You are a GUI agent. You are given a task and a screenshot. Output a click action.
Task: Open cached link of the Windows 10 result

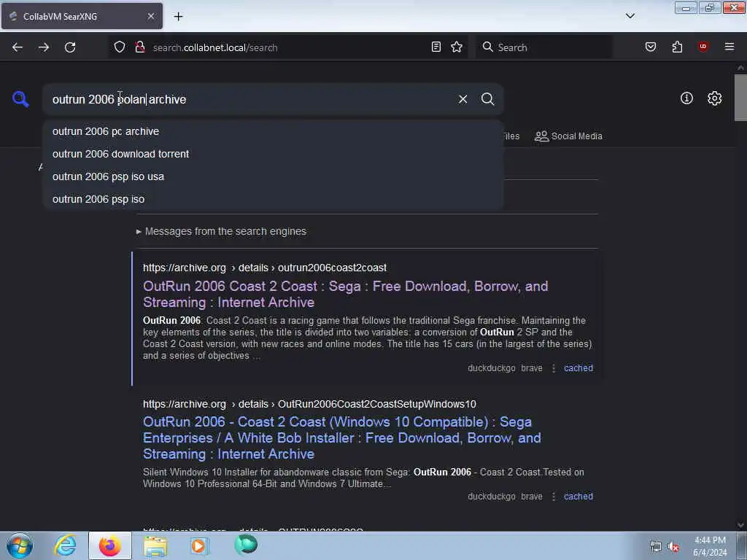[x=578, y=496]
